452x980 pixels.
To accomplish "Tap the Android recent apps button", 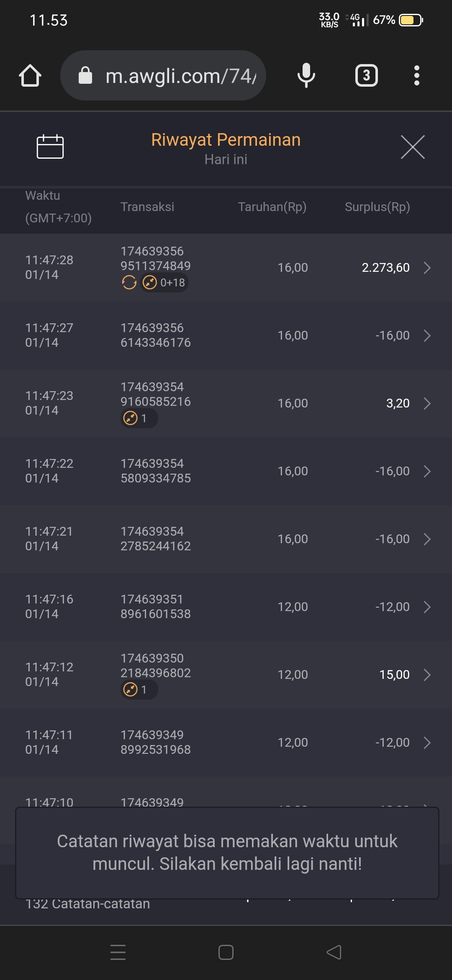I will pyautogui.click(x=118, y=952).
